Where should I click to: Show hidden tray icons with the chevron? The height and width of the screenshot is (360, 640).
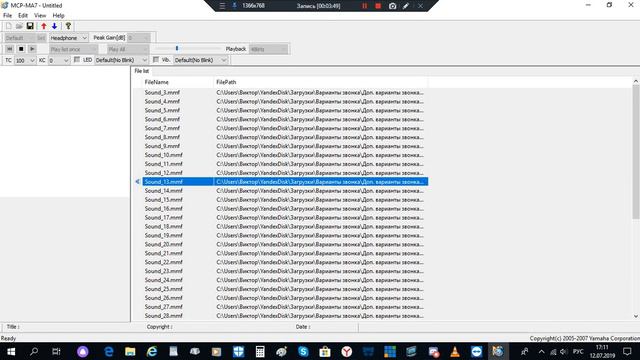click(541, 351)
